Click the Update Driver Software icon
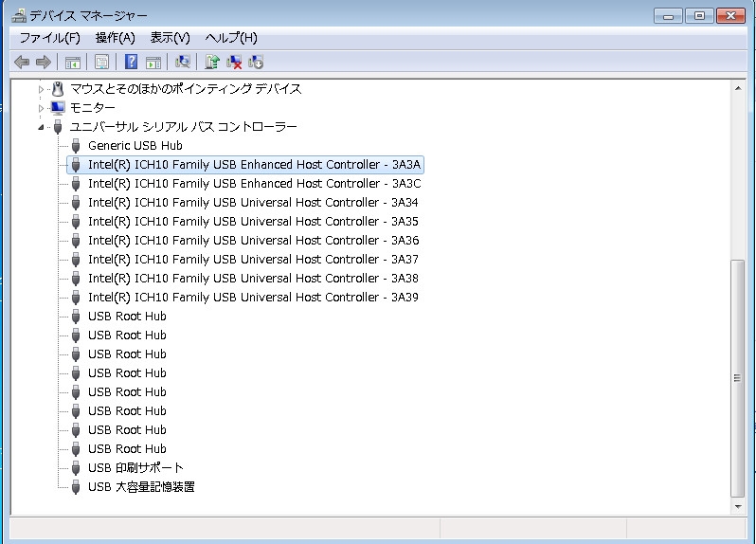This screenshot has height=544, width=756. 212,62
